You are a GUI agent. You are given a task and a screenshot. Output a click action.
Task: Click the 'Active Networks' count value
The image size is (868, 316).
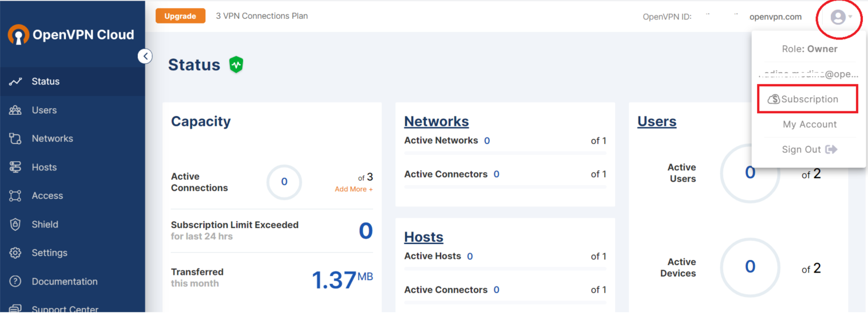pos(487,141)
